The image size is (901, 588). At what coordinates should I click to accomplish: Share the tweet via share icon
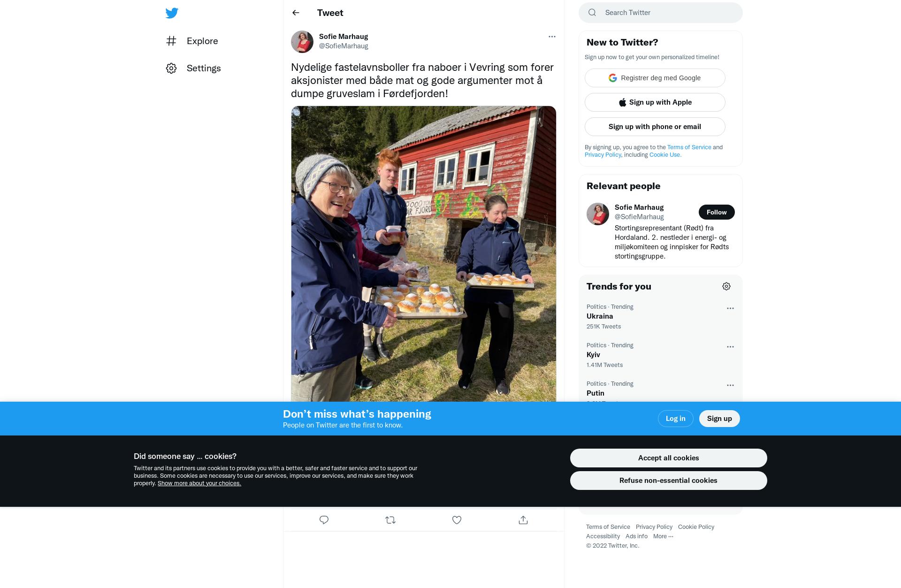click(523, 520)
